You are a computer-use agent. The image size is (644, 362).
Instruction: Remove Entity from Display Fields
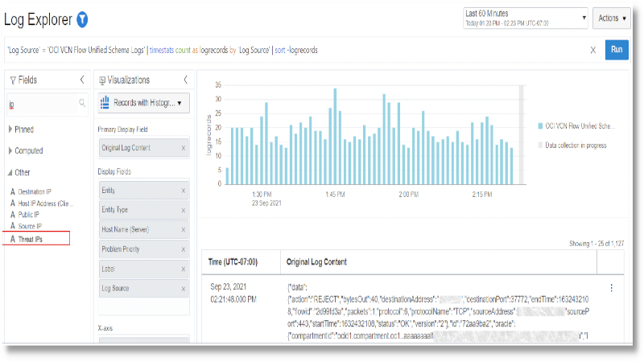click(x=184, y=190)
